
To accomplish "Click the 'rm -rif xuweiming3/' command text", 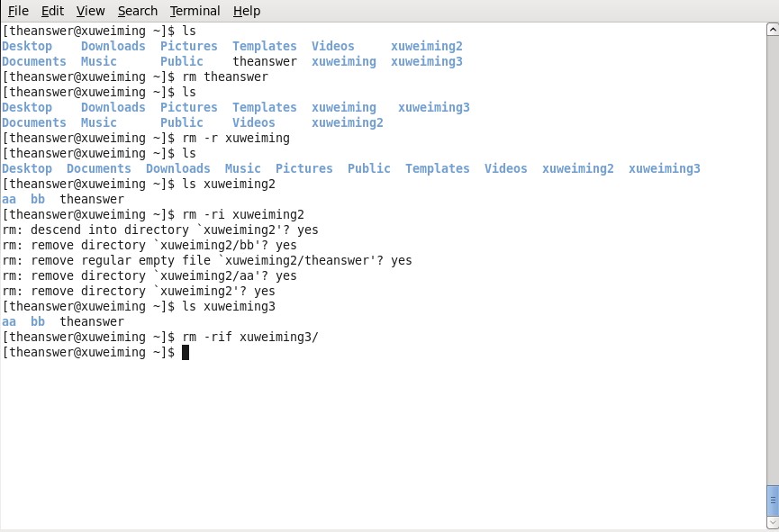I will pyautogui.click(x=250, y=337).
